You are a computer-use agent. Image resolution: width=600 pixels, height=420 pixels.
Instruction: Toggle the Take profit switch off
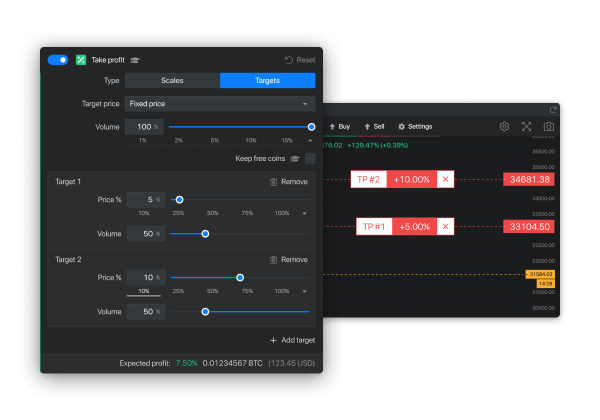point(58,60)
